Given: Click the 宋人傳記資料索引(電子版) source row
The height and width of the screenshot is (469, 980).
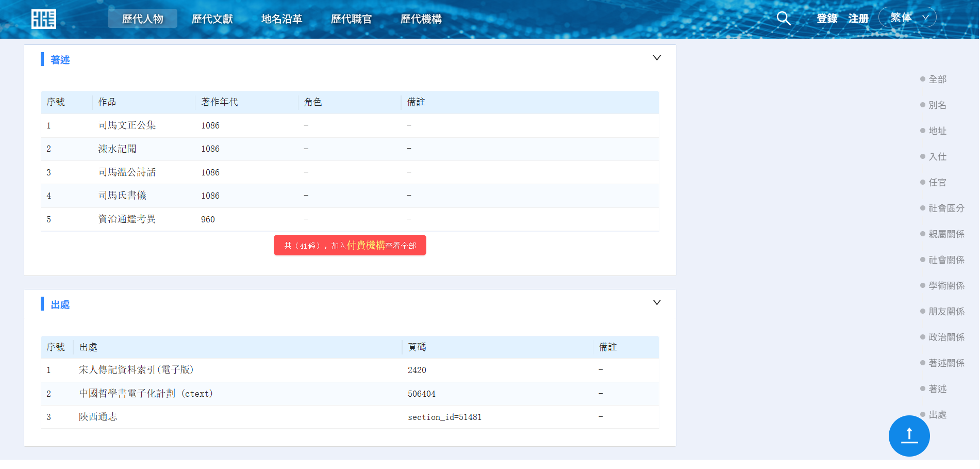Looking at the screenshot, I should (136, 370).
